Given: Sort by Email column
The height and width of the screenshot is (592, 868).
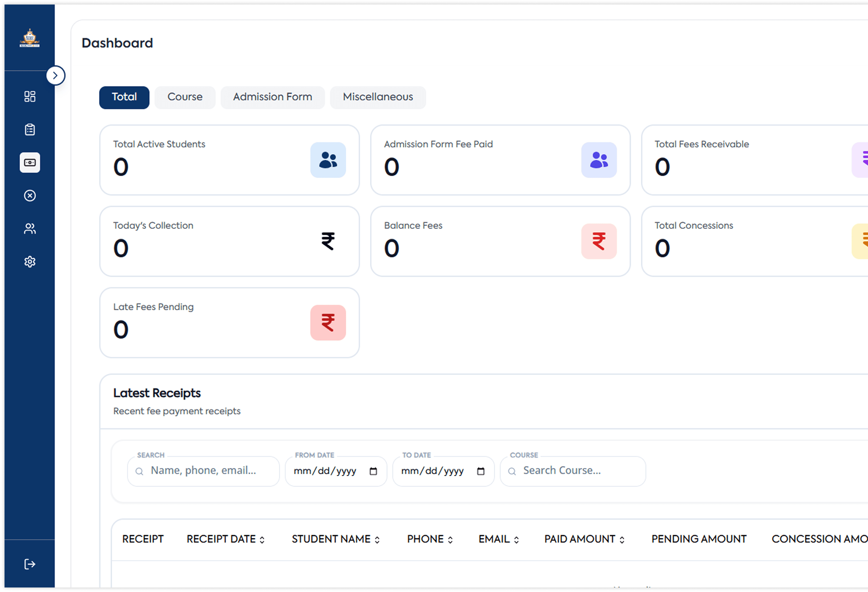Looking at the screenshot, I should (499, 539).
